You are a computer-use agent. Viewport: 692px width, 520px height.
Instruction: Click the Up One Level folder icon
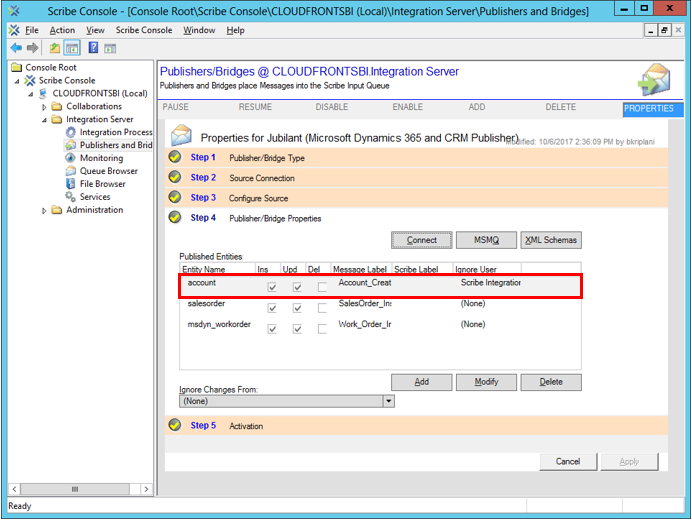[x=54, y=47]
